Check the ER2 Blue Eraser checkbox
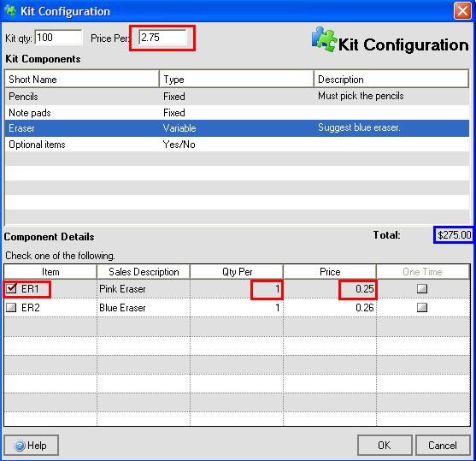 point(11,308)
